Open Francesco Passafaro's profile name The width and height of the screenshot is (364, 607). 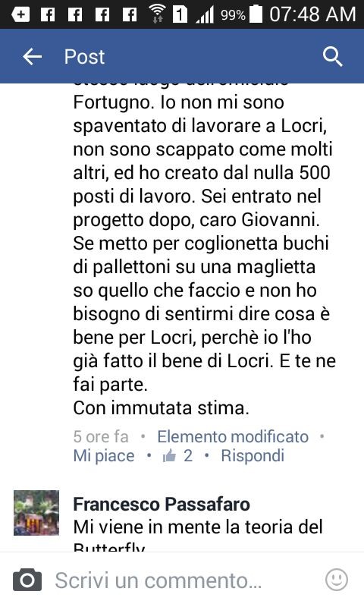(x=162, y=504)
